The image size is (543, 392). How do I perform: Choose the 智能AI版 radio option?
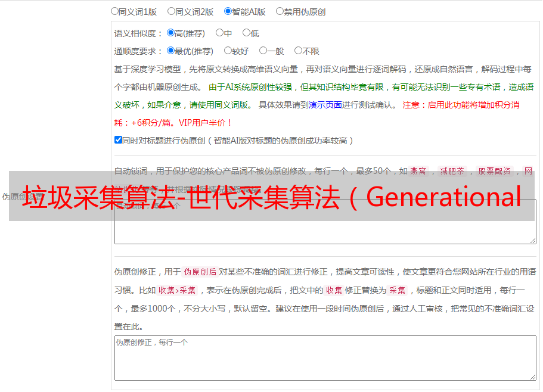coord(228,11)
